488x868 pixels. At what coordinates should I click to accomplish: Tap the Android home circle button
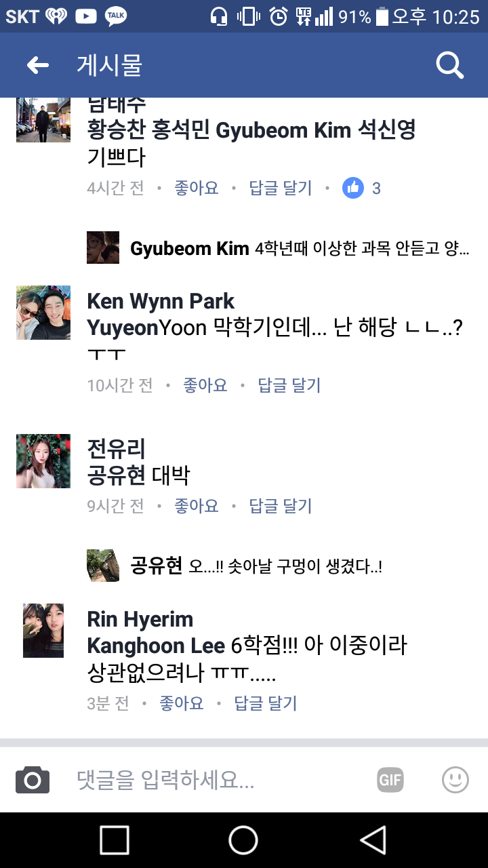tap(243, 840)
